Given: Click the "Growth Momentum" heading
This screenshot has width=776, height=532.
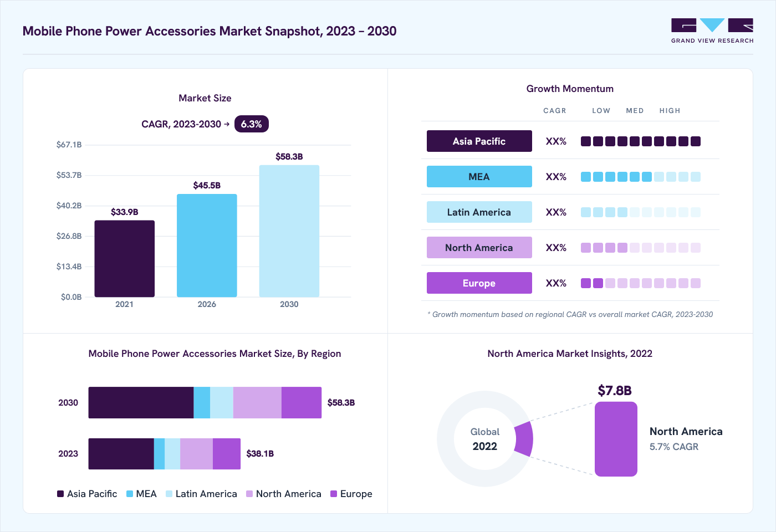Looking at the screenshot, I should coord(570,89).
